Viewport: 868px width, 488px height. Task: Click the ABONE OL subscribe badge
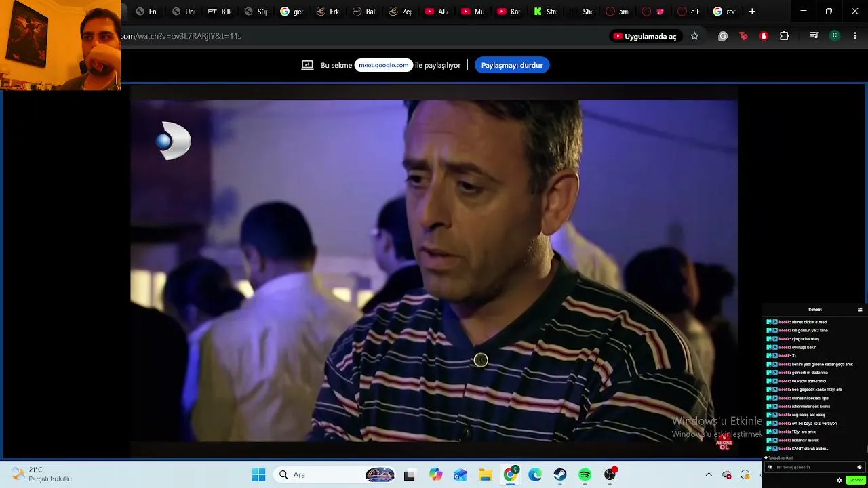pos(724,444)
